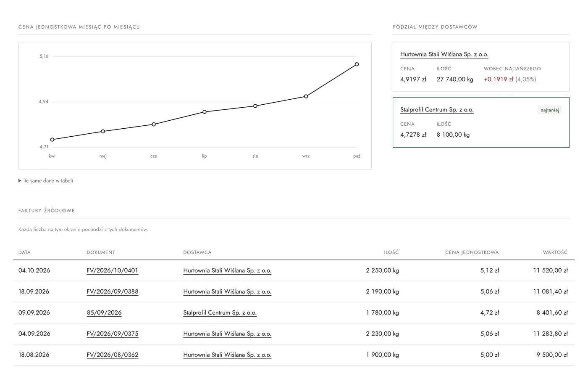Select the lip data point on chart
This screenshot has height=368, width=588.
pyautogui.click(x=205, y=112)
